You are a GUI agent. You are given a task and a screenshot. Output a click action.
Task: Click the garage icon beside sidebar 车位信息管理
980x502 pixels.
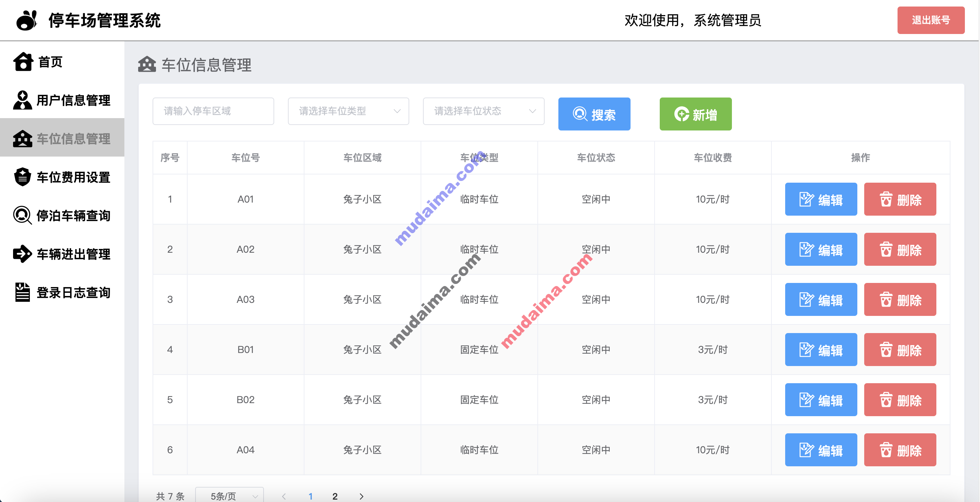pos(23,138)
